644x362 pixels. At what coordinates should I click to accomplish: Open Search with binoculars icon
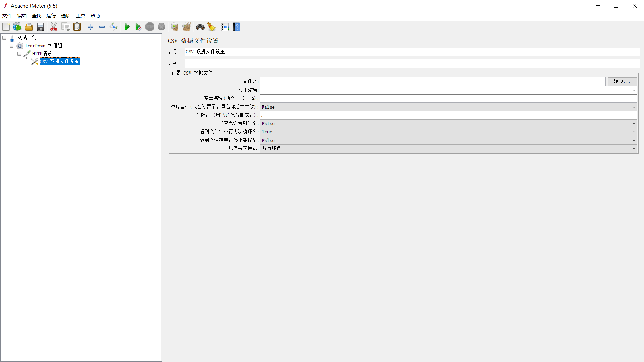pyautogui.click(x=200, y=27)
